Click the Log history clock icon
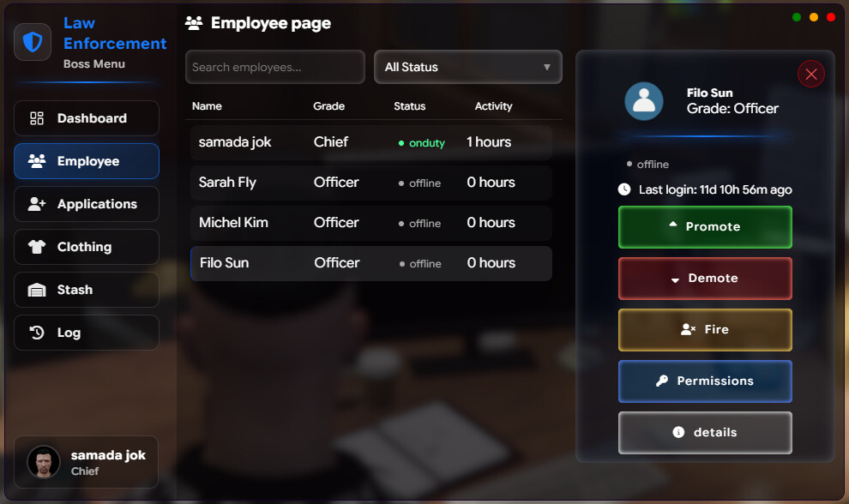The height and width of the screenshot is (504, 849). pos(37,333)
